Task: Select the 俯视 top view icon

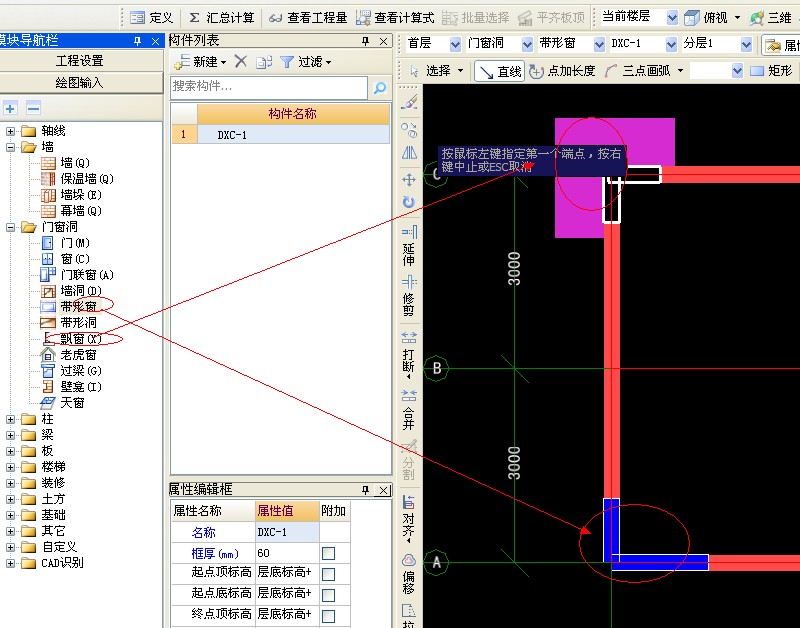Action: [692, 18]
